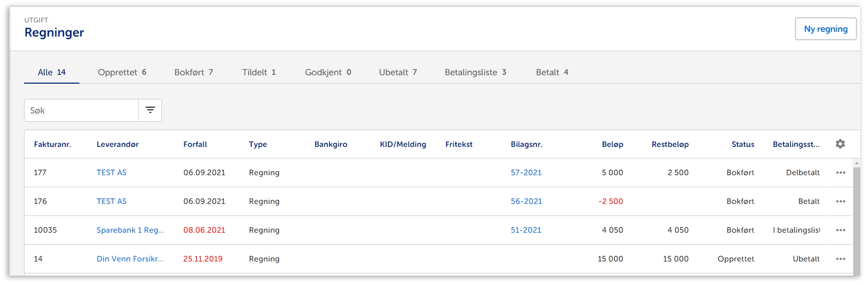
Task: Open the TEST AS supplier link for invoice 177
Action: [x=111, y=173]
